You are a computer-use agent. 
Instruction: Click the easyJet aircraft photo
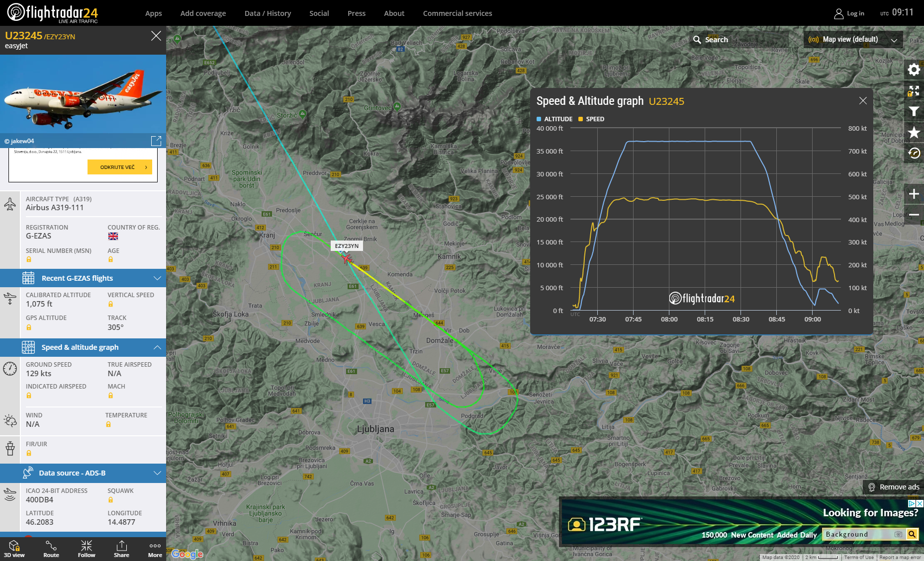pyautogui.click(x=83, y=94)
